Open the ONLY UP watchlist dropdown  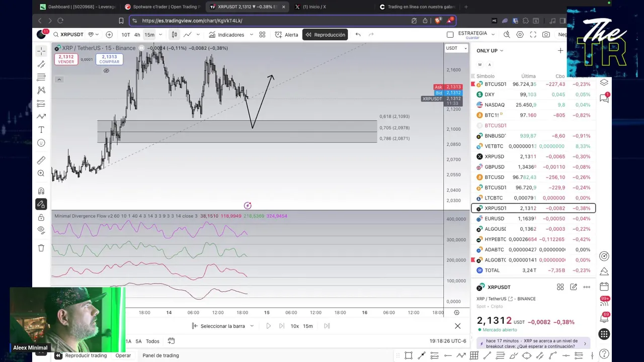(490, 51)
